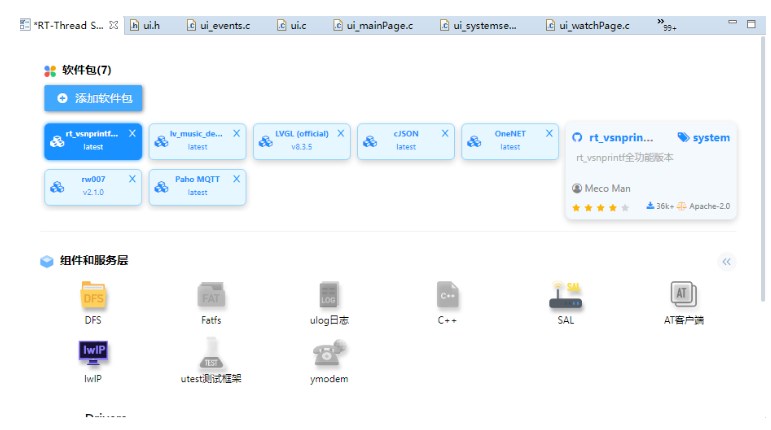771x430 pixels.
Task: Remove the cJSON package
Action: (x=445, y=133)
